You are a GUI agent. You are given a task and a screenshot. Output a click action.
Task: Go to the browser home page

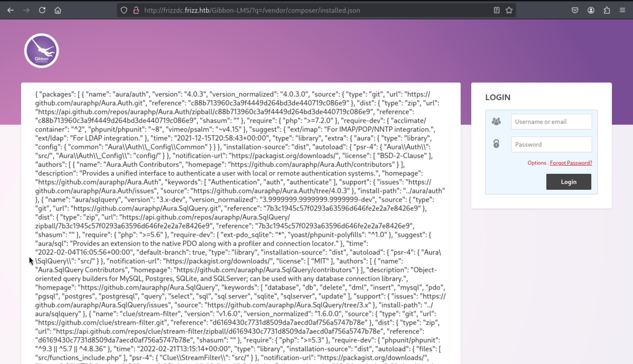pos(58,10)
